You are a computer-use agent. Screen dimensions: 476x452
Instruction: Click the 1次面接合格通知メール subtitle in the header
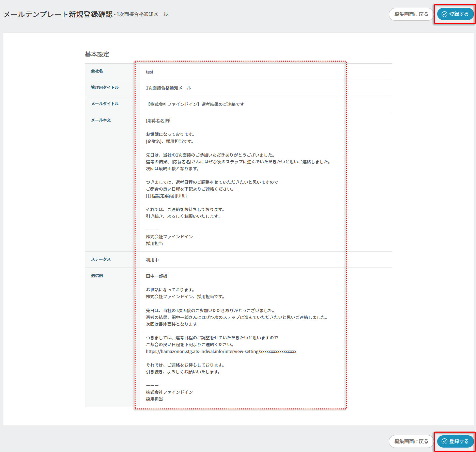(x=142, y=14)
